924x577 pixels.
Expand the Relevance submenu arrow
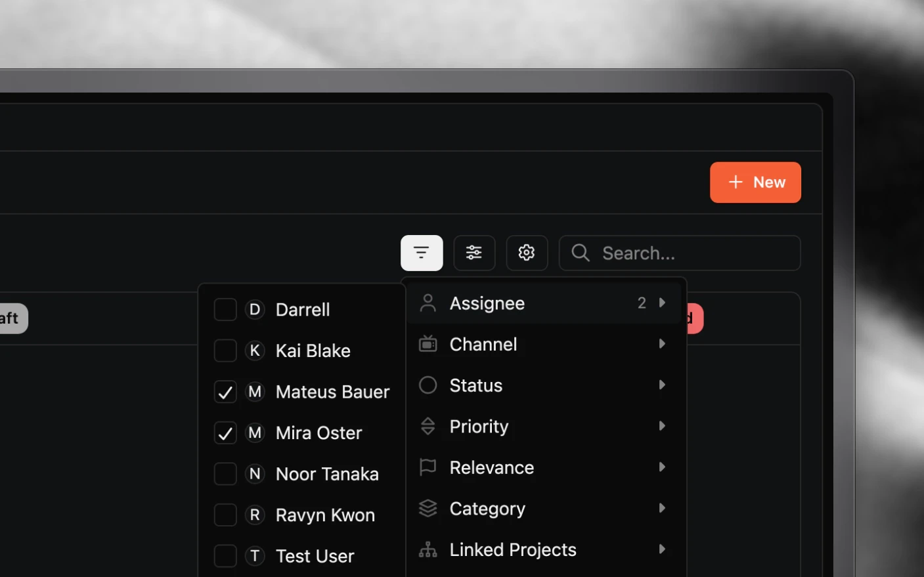pos(662,467)
